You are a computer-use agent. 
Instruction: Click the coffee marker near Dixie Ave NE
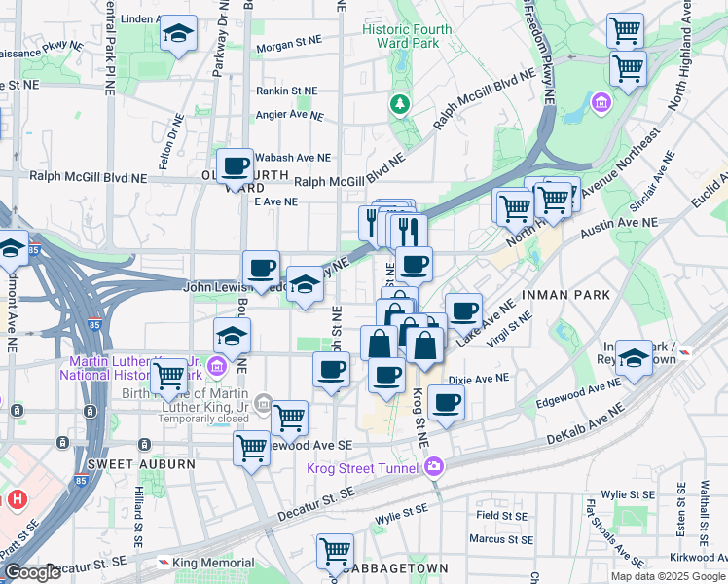(x=446, y=406)
